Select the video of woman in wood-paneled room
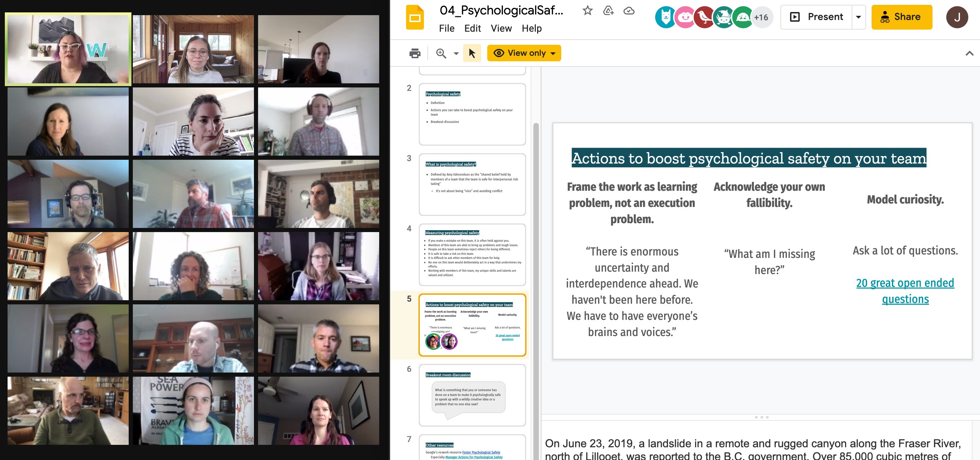 tap(193, 49)
